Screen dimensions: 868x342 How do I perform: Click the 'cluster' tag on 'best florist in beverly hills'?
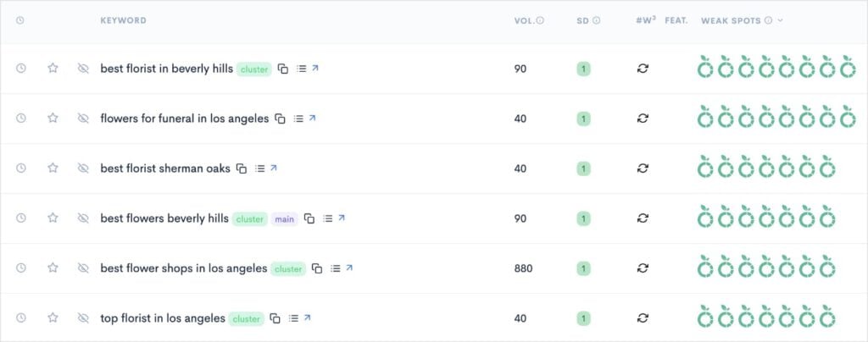[253, 69]
